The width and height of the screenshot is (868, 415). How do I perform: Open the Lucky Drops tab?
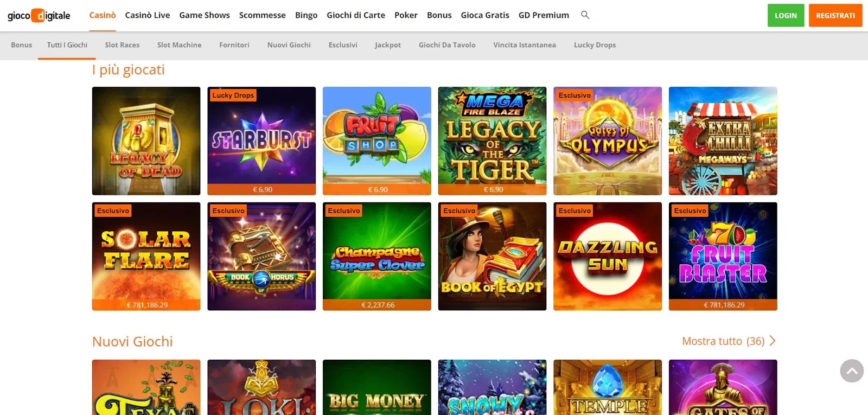click(x=595, y=45)
